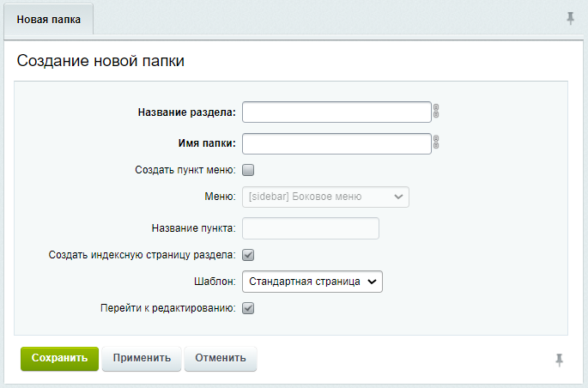Focus the Название раздела input field
Image resolution: width=588 pixels, height=388 pixels.
point(336,112)
